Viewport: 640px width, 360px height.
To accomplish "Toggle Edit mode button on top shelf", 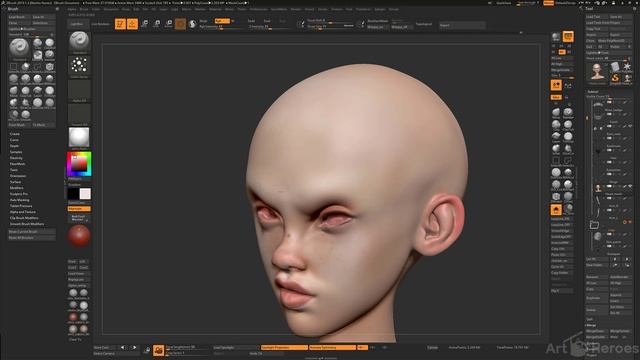I will pyautogui.click(x=120, y=24).
